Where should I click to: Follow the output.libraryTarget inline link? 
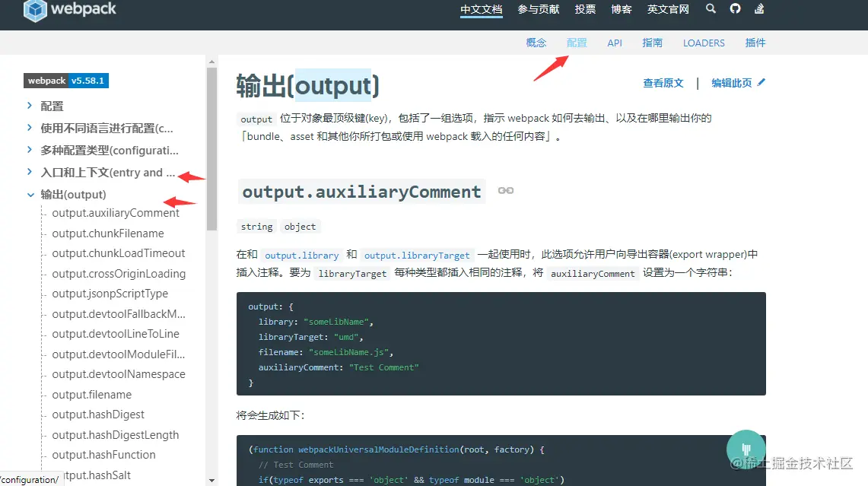(x=417, y=256)
